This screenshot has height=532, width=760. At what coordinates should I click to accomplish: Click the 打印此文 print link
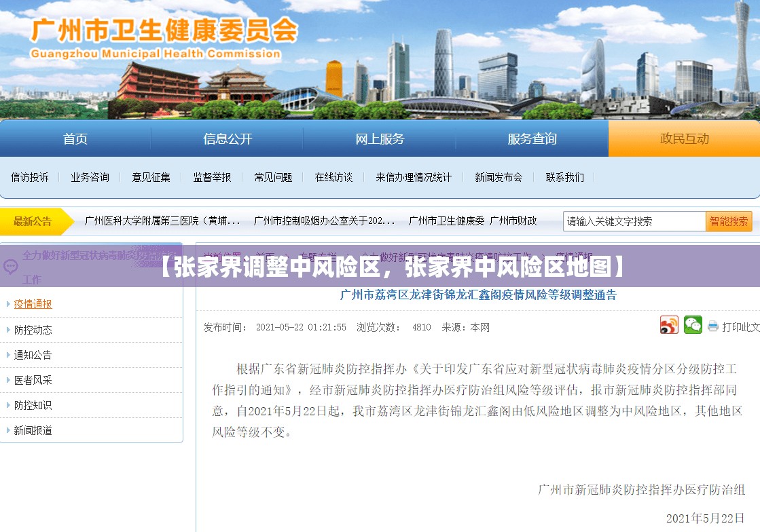click(740, 327)
